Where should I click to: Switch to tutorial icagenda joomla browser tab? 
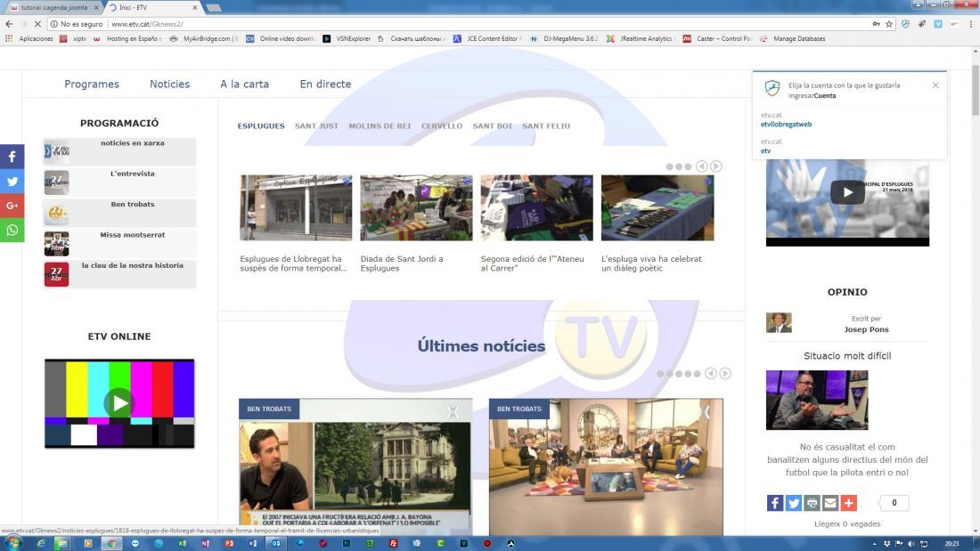point(54,7)
